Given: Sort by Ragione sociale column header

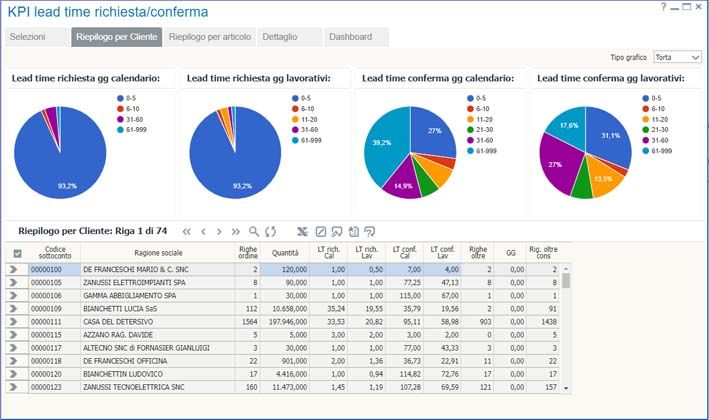Looking at the screenshot, I should [x=158, y=254].
